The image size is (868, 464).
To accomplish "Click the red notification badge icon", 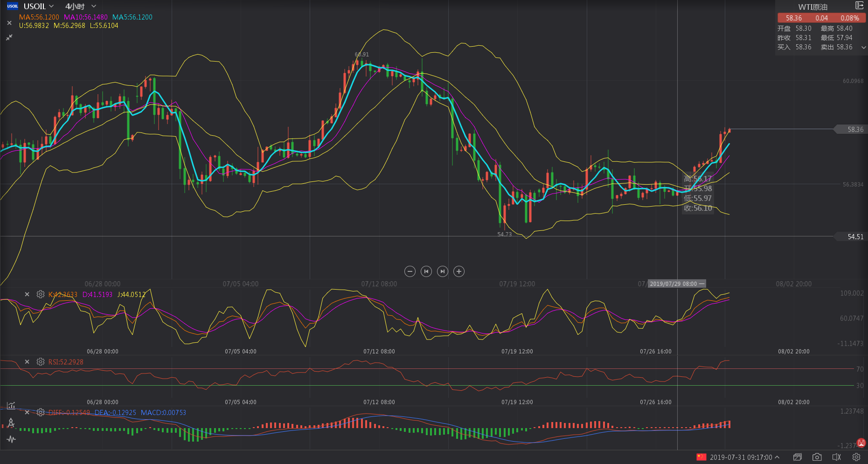I will (861, 443).
